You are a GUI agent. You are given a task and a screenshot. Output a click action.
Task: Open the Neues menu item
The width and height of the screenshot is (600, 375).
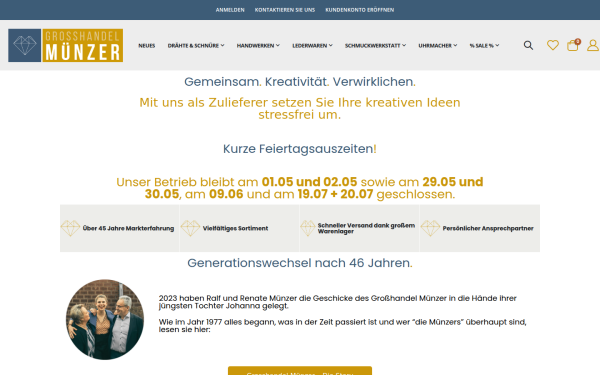tap(147, 46)
